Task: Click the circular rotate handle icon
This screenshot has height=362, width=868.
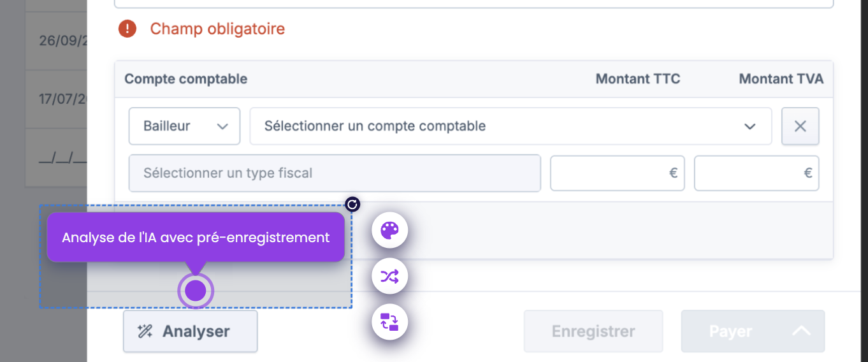Action: tap(352, 204)
